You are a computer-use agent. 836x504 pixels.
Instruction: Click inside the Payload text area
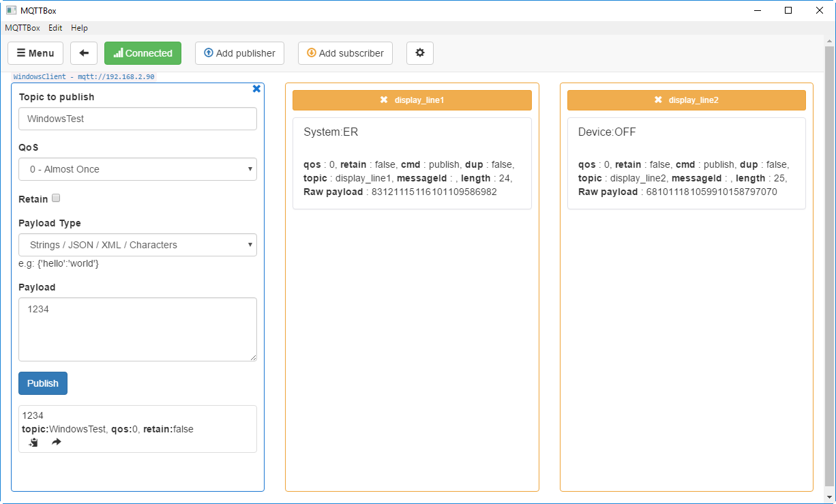click(x=138, y=329)
